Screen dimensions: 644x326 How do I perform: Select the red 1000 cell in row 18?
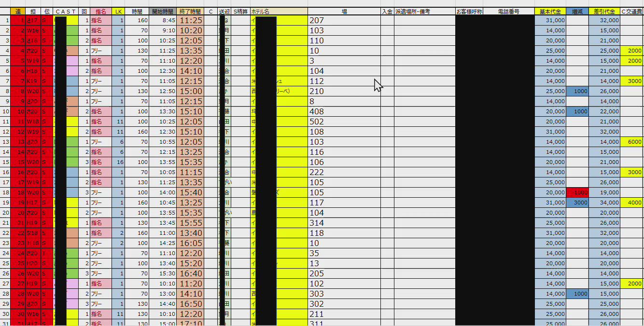coord(577,192)
